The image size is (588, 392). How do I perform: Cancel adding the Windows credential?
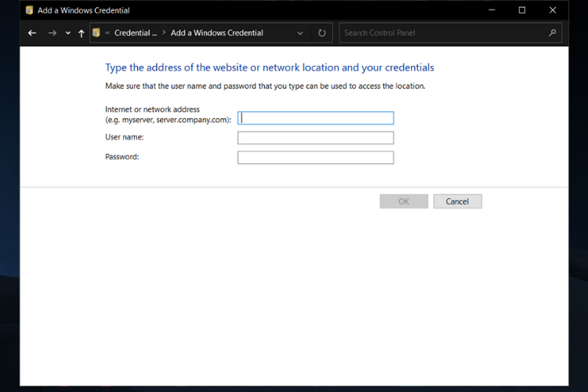(x=458, y=201)
